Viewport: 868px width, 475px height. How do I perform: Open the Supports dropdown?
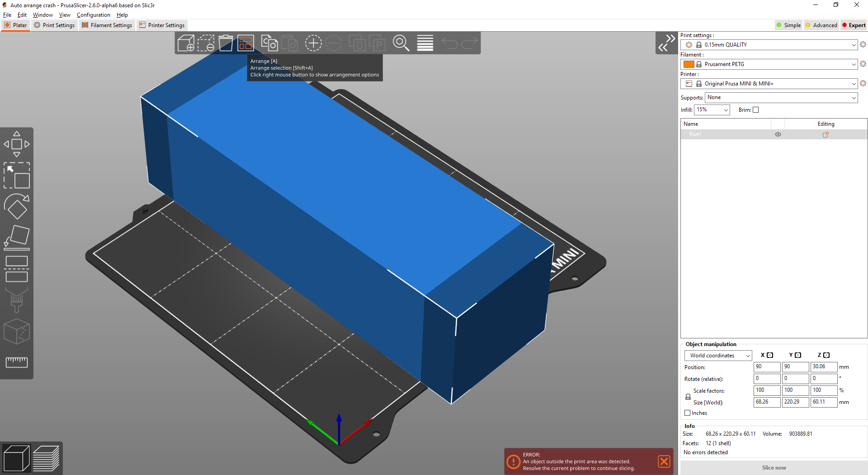pyautogui.click(x=781, y=97)
